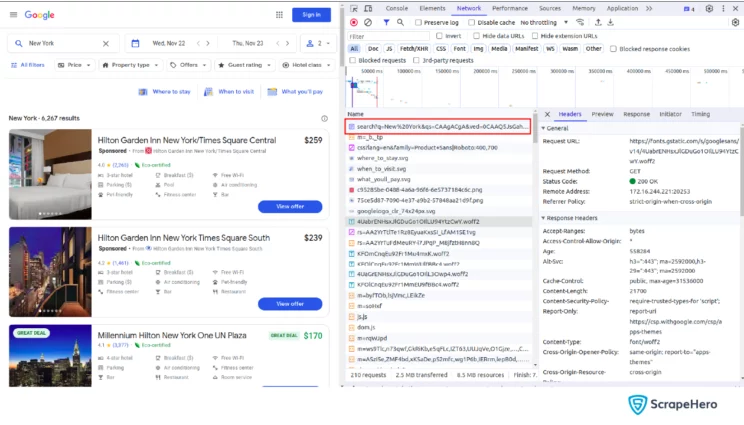Switch to the Console tab
The height and width of the screenshot is (425, 744).
coord(397,9)
